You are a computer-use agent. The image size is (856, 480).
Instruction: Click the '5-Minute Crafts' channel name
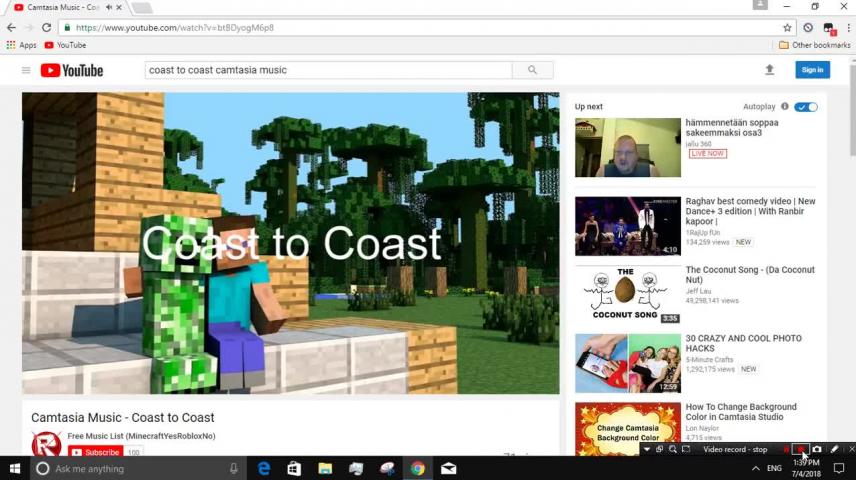(x=709, y=359)
